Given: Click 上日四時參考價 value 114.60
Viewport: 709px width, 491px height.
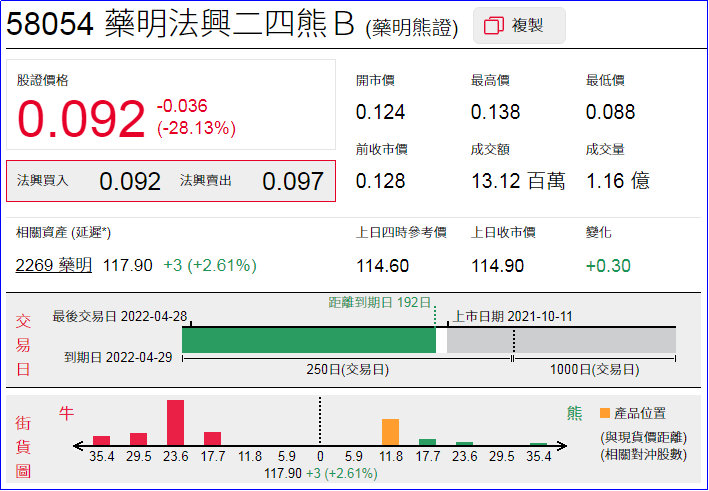Looking at the screenshot, I should [x=383, y=266].
